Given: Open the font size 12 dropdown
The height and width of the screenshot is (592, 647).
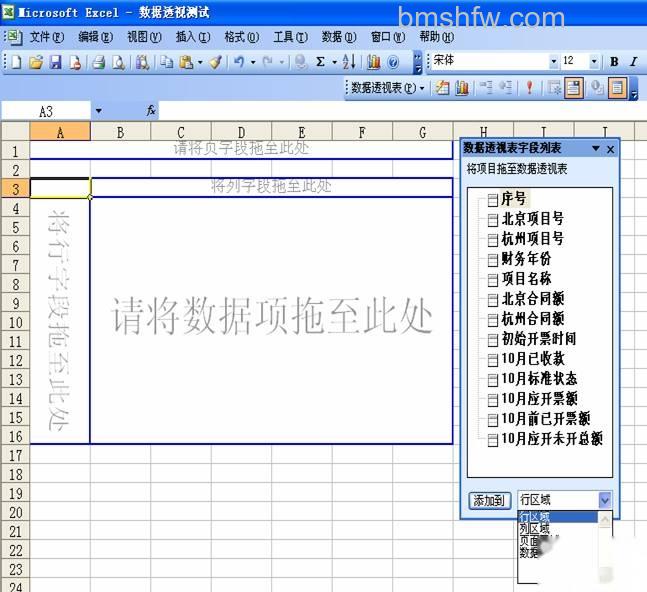Looking at the screenshot, I should [594, 62].
